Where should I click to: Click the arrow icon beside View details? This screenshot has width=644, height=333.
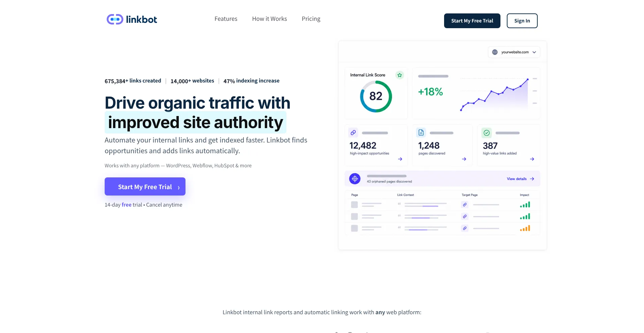pyautogui.click(x=532, y=179)
